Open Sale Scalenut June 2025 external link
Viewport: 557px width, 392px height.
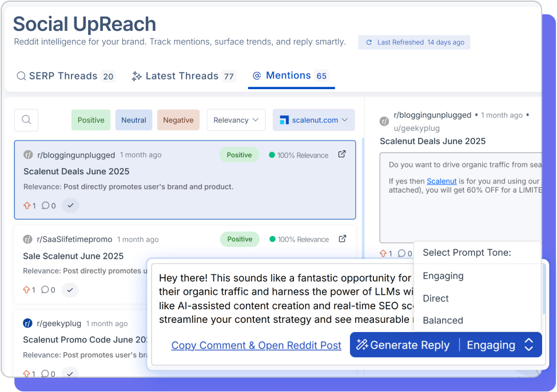tap(343, 239)
